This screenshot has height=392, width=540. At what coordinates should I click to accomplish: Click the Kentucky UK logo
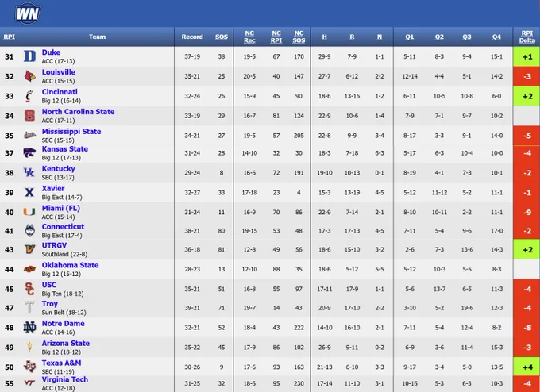coord(29,172)
